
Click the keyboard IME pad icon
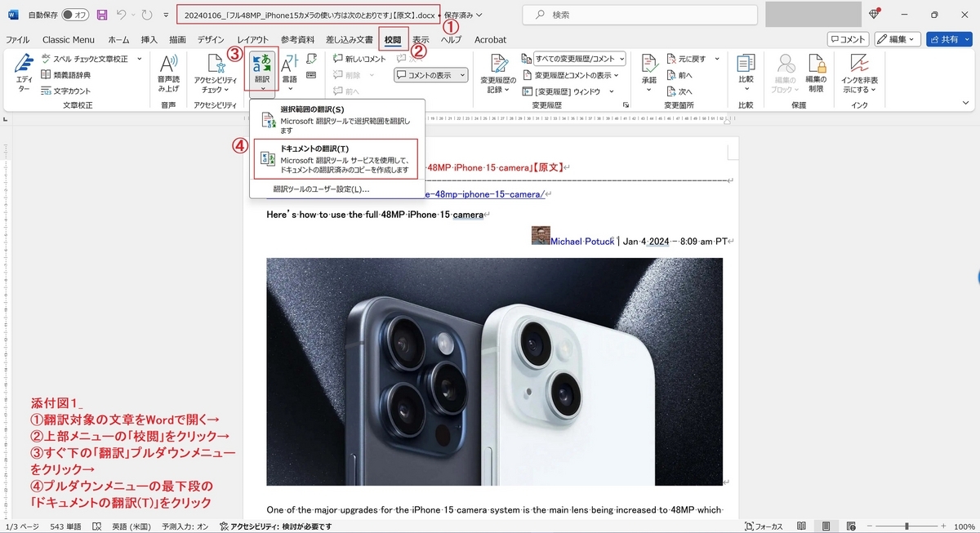tap(311, 75)
